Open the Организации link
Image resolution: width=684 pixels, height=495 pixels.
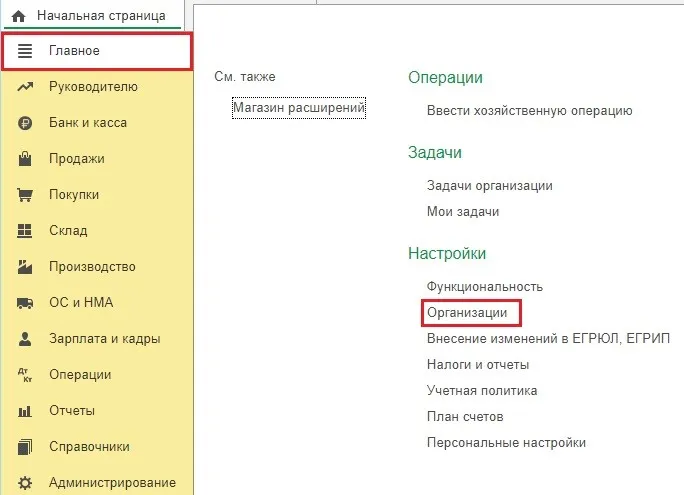467,313
